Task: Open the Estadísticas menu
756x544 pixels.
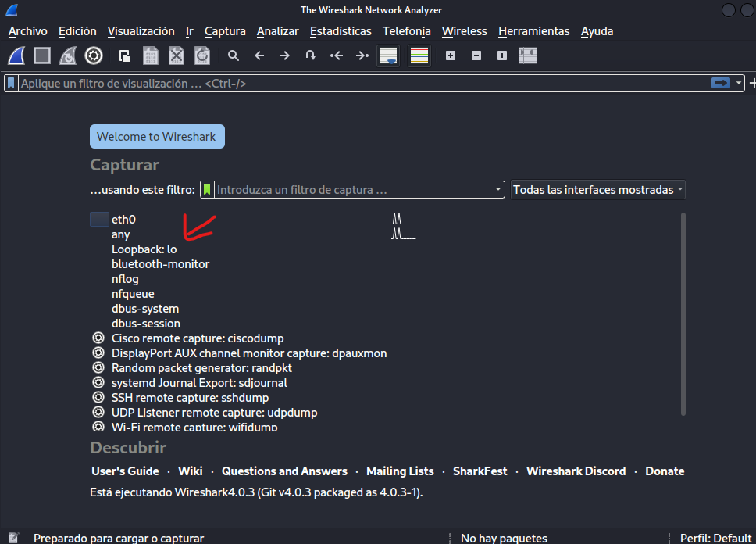Action: (x=341, y=31)
